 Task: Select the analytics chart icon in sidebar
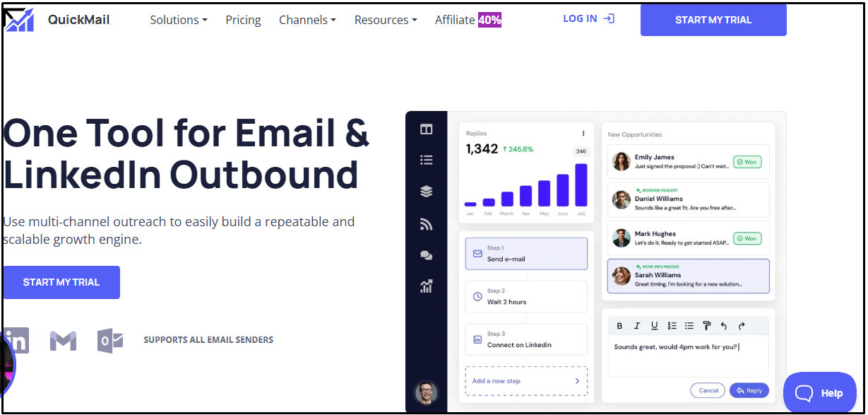[426, 286]
